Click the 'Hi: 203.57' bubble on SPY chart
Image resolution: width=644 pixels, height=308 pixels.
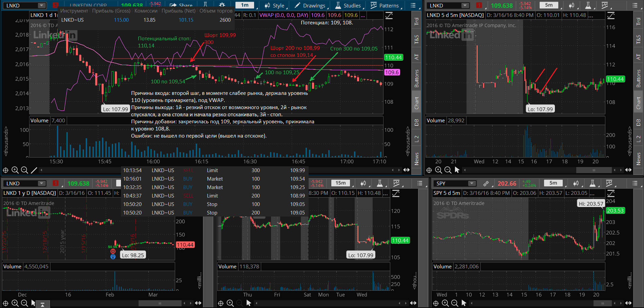click(x=591, y=204)
